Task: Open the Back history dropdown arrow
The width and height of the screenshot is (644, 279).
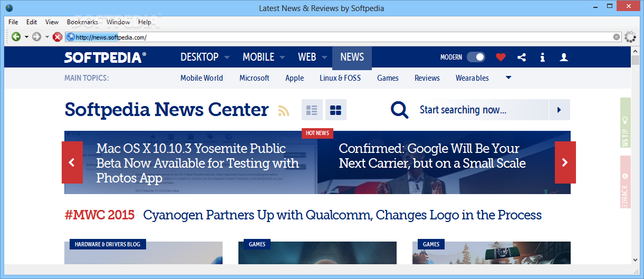Action: [x=26, y=37]
